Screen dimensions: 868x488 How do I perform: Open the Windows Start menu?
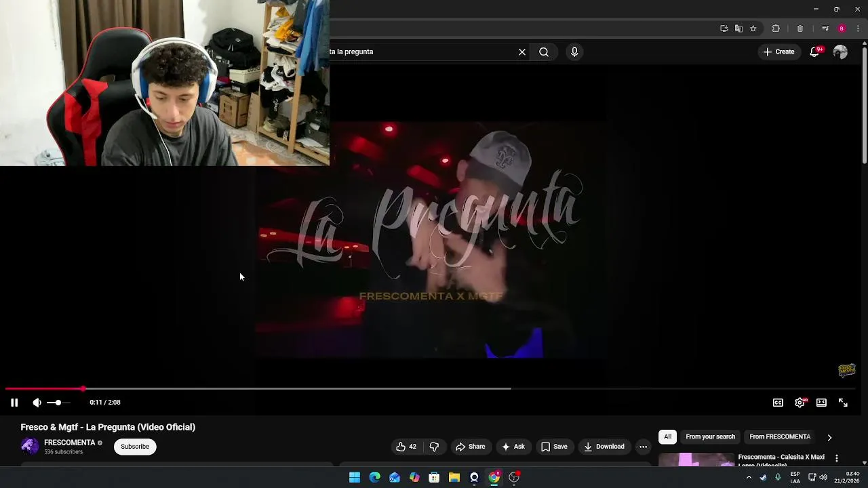tap(355, 477)
